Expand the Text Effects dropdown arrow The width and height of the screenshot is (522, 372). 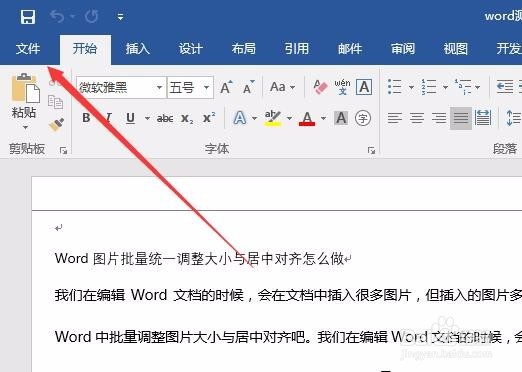255,118
